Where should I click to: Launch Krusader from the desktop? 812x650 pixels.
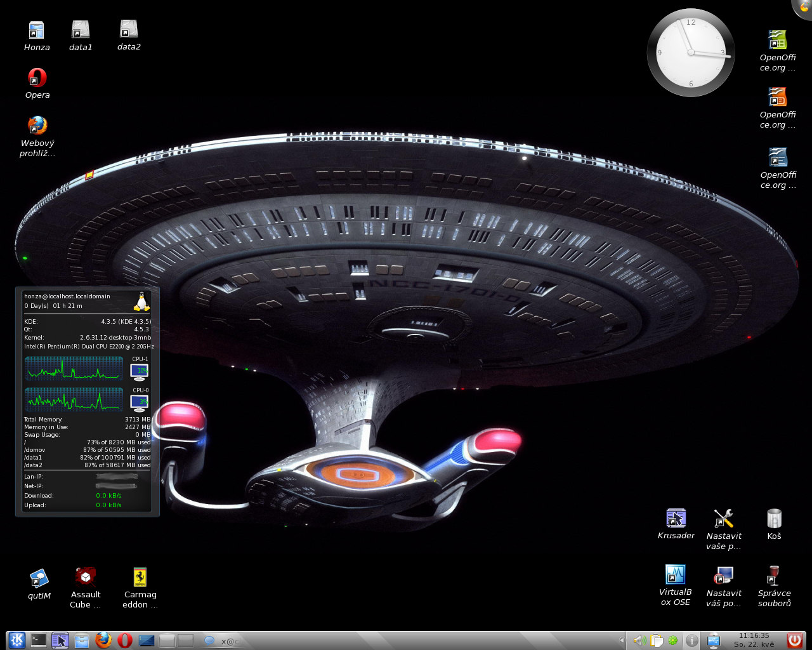tap(676, 524)
